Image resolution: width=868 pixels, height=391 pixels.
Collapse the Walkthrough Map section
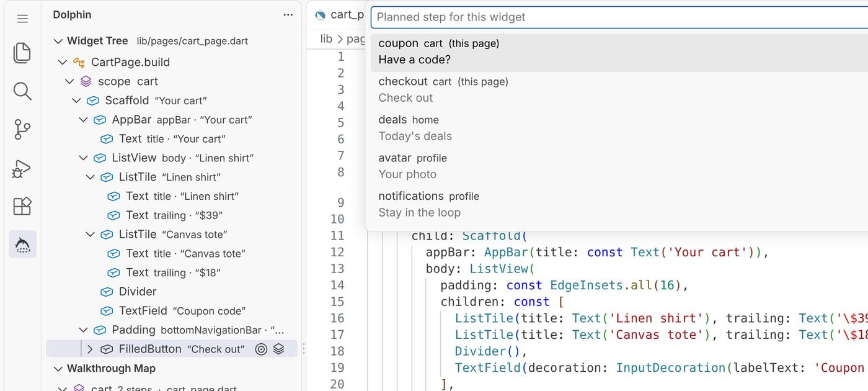click(x=58, y=369)
